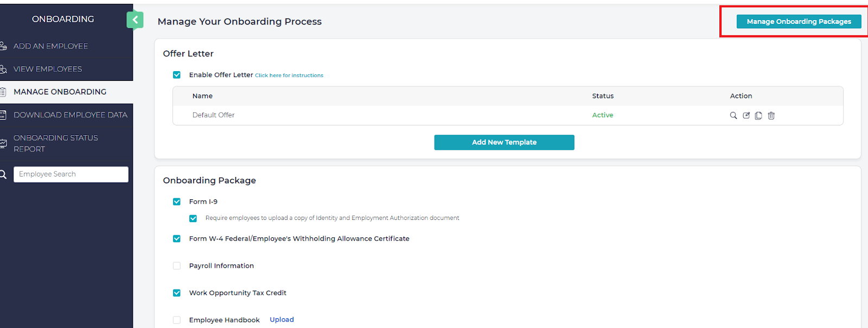Click the Manage Onboarding Packages button
The image size is (868, 328).
click(x=799, y=22)
